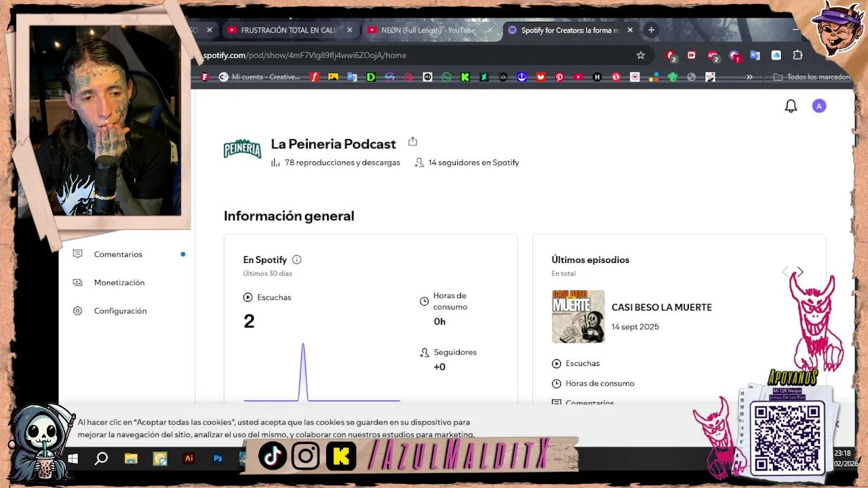Screen dimensions: 868x488
Task: Click the 14 sept 2025 episode date
Action: tap(635, 327)
